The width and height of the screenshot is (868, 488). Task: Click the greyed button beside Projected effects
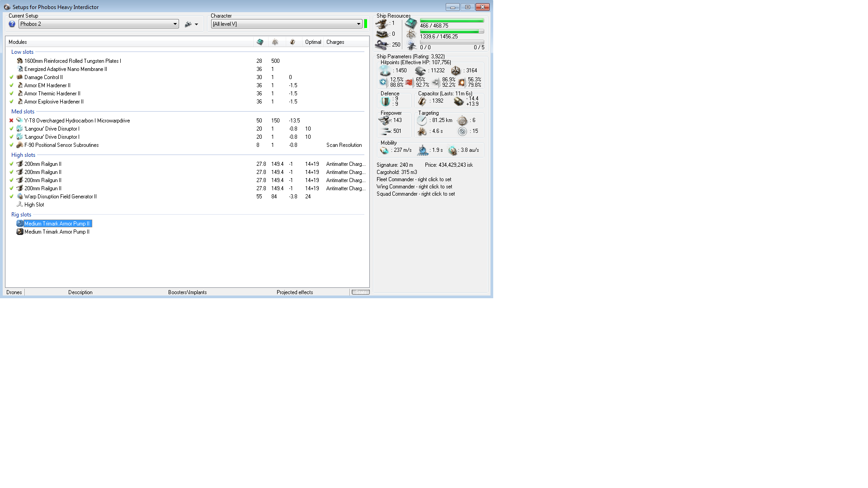click(361, 292)
